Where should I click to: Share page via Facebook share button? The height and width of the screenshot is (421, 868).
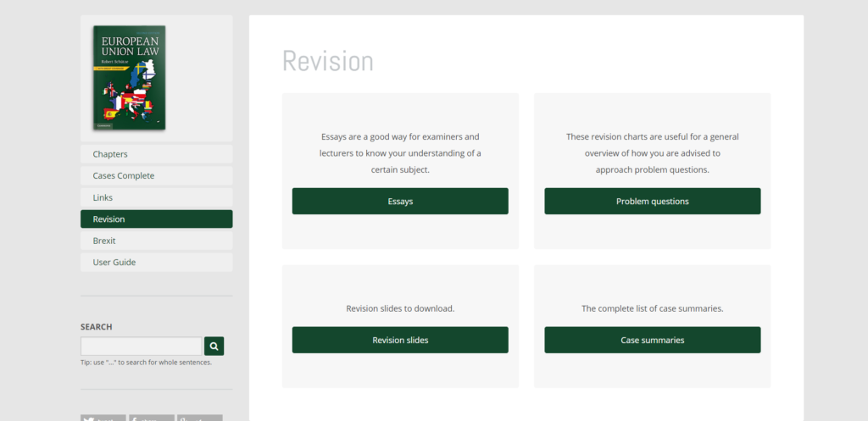[x=152, y=418]
